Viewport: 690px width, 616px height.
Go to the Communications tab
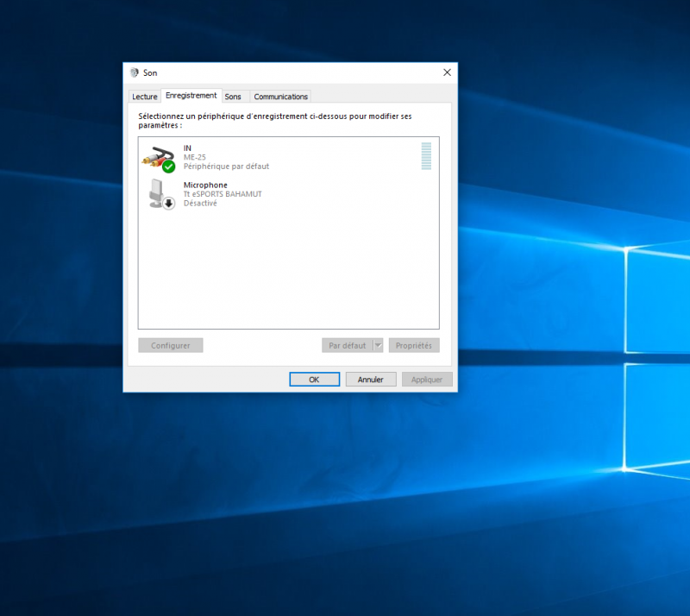point(280,97)
